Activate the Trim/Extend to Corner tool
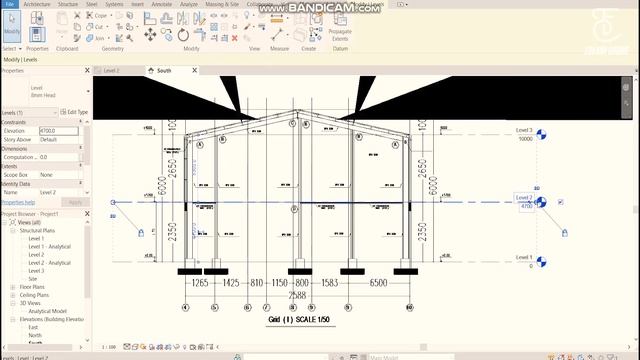Viewport: 640px width, 360px height. coord(199,35)
